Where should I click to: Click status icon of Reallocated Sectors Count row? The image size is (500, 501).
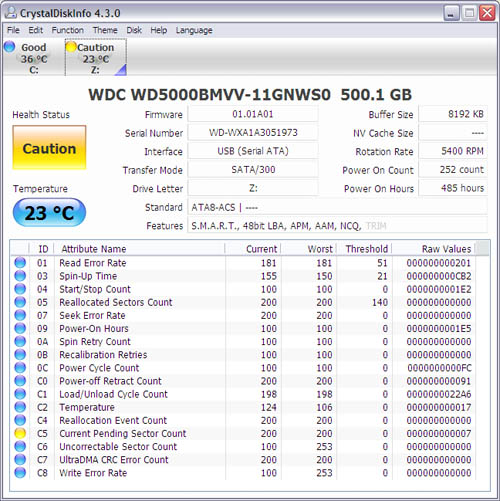click(x=20, y=302)
